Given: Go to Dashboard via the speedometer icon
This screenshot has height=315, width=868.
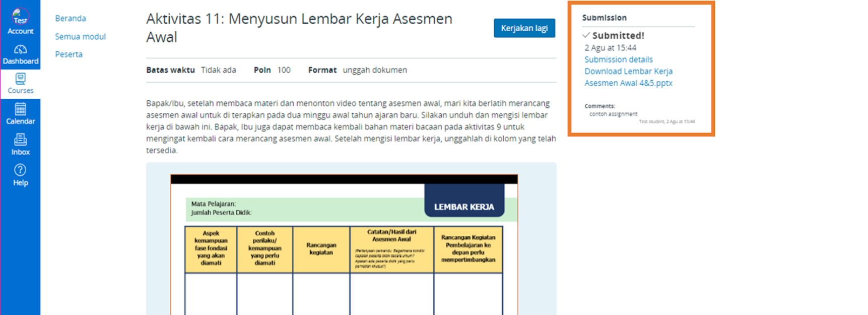Looking at the screenshot, I should coord(20,50).
